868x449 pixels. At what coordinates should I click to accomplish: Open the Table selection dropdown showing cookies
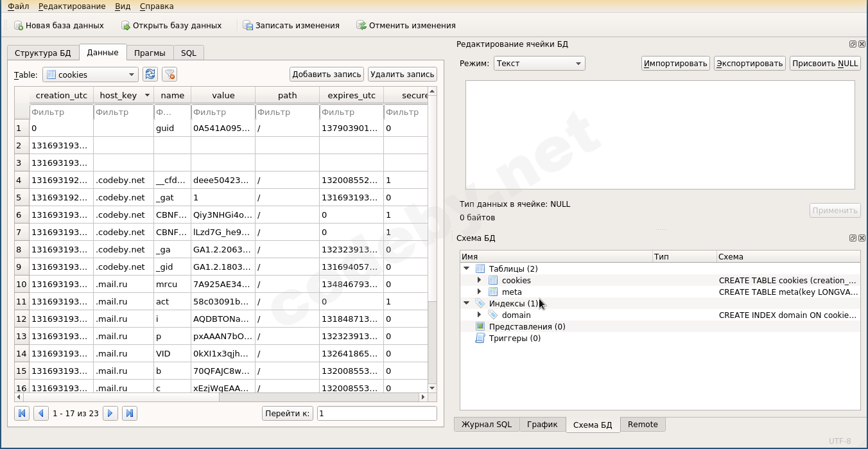[91, 75]
